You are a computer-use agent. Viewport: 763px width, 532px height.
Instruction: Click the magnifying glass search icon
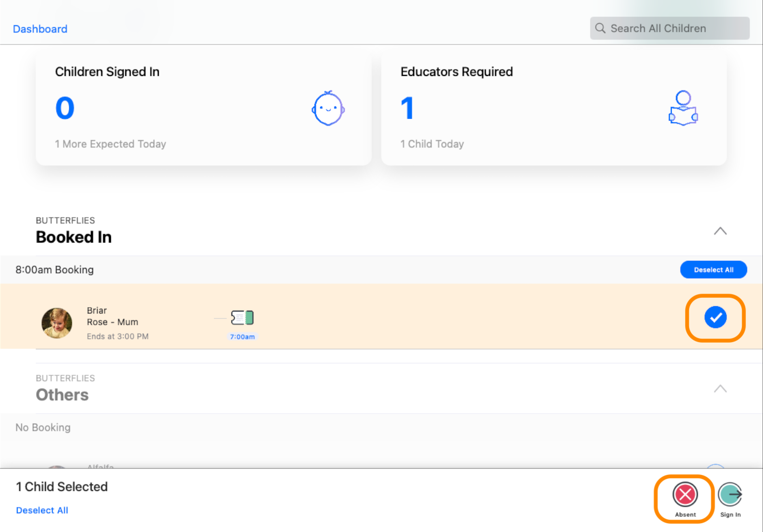[x=600, y=29]
